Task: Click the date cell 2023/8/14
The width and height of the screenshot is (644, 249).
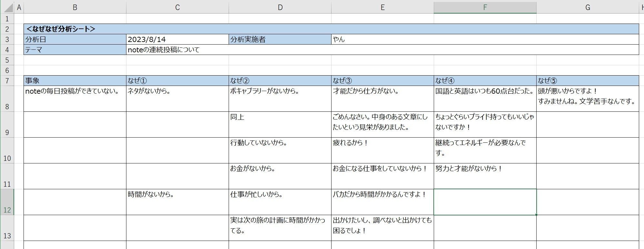Action: pyautogui.click(x=177, y=39)
